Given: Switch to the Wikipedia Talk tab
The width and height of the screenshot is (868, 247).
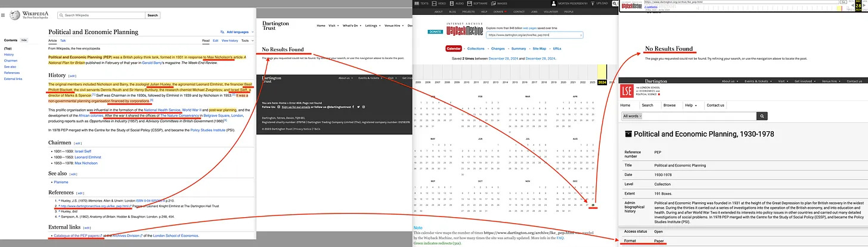Looking at the screenshot, I should tap(63, 41).
